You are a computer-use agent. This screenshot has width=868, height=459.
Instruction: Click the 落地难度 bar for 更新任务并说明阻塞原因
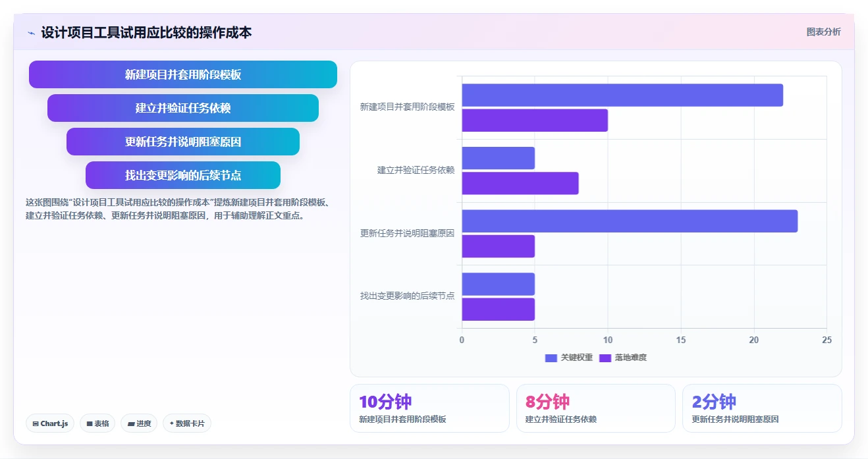coord(498,246)
